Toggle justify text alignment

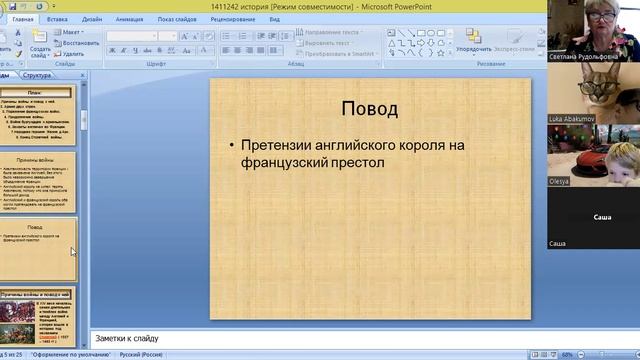260,51
